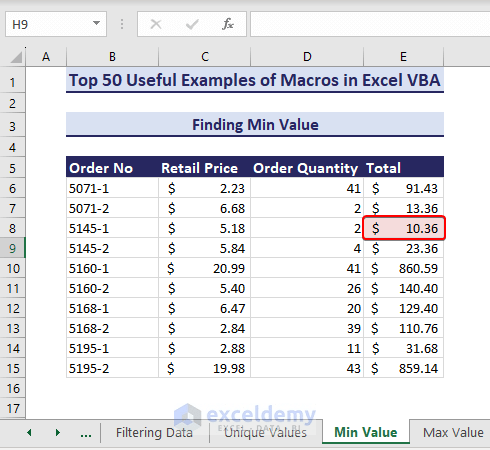Select column C header
This screenshot has width=490, height=450.
point(205,57)
